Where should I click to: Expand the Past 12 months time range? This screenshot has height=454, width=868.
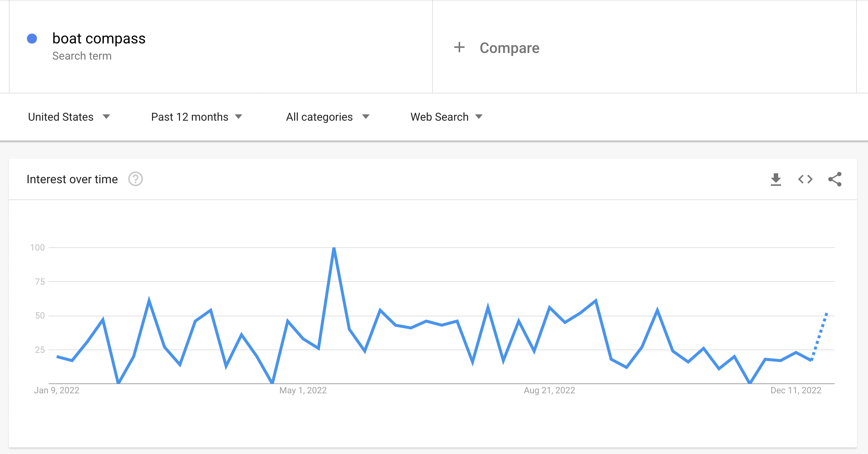point(197,117)
